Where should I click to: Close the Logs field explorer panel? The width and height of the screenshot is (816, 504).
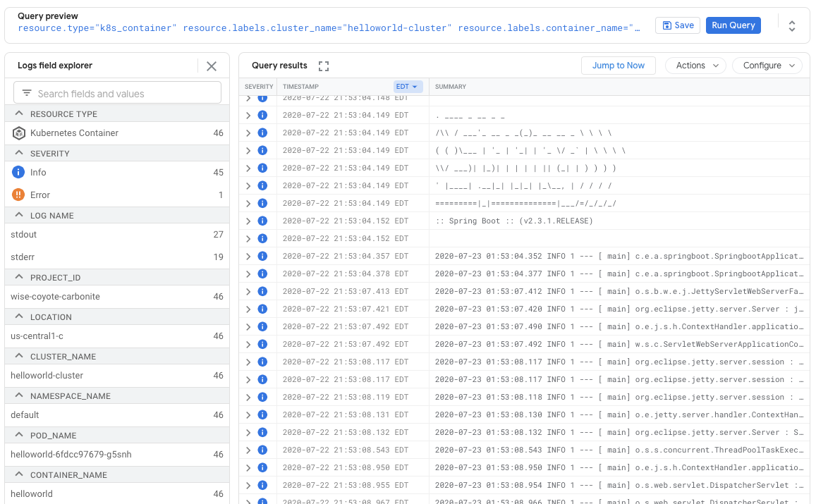(x=212, y=66)
